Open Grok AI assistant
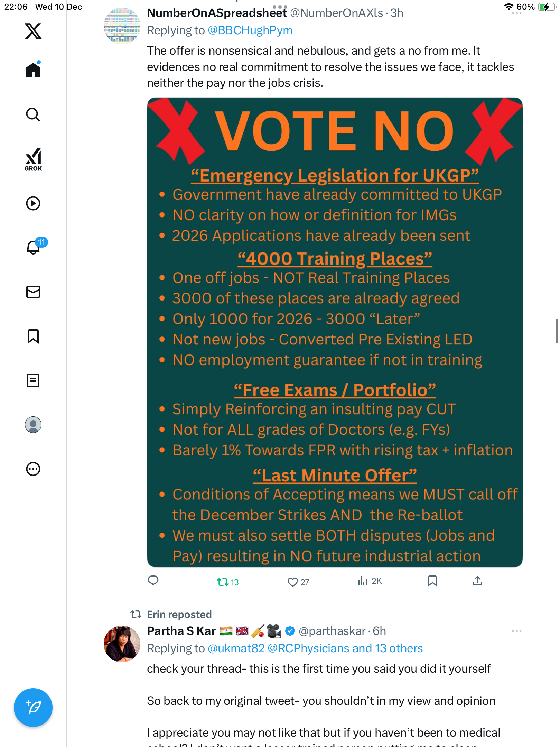 point(33,159)
